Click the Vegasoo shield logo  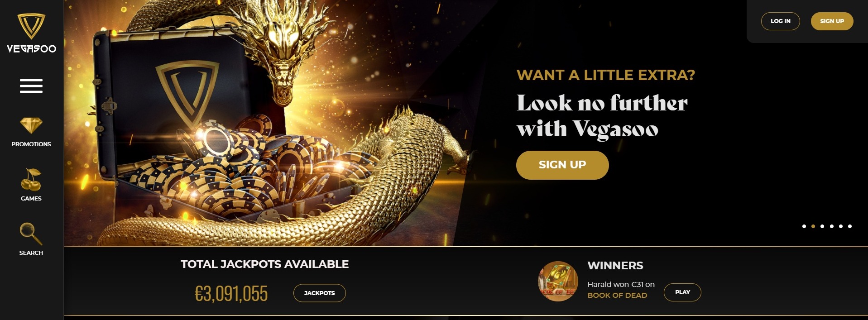tap(31, 26)
